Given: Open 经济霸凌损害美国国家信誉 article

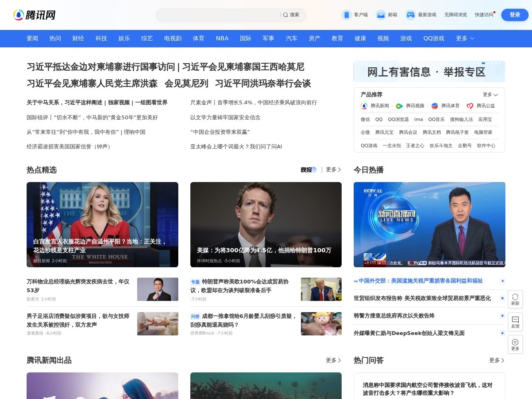Looking at the screenshot, I should click(70, 147).
